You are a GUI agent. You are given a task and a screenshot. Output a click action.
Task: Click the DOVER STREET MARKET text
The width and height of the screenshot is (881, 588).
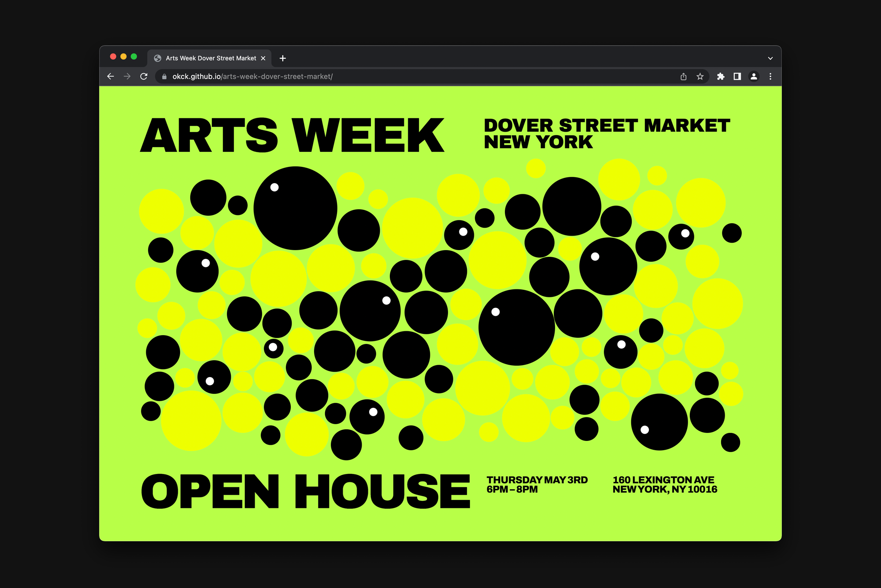pyautogui.click(x=607, y=126)
